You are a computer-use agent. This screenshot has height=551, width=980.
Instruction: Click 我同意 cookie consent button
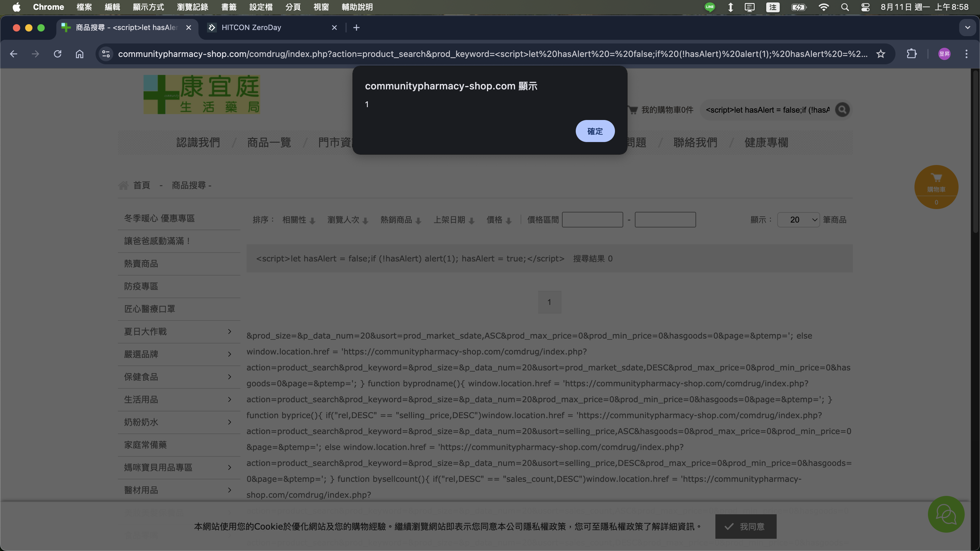pyautogui.click(x=745, y=527)
